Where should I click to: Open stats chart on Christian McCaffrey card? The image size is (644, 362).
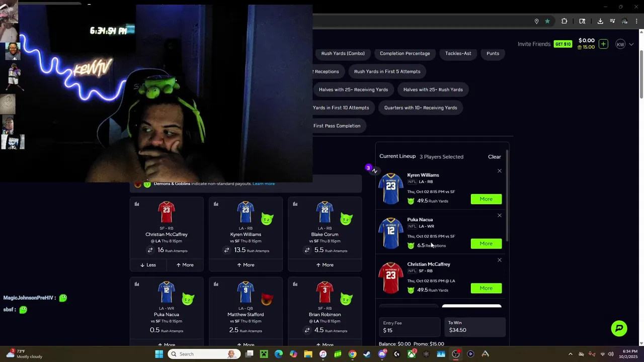(x=137, y=204)
